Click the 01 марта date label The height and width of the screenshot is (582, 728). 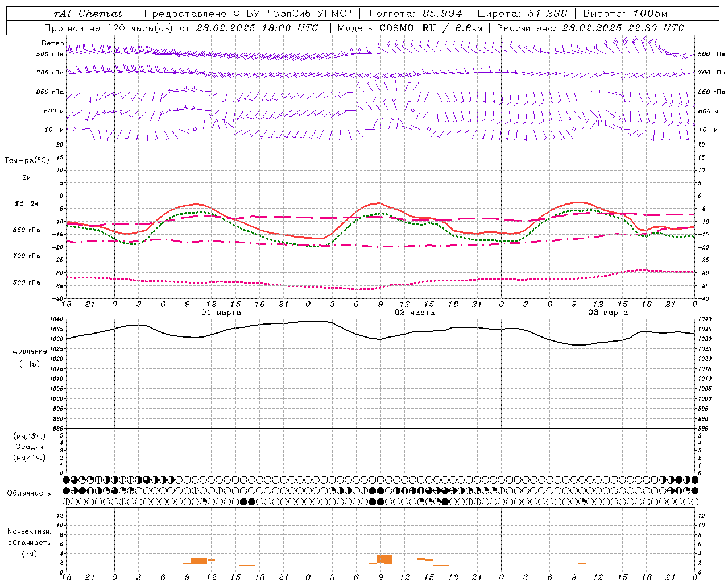pyautogui.click(x=222, y=312)
